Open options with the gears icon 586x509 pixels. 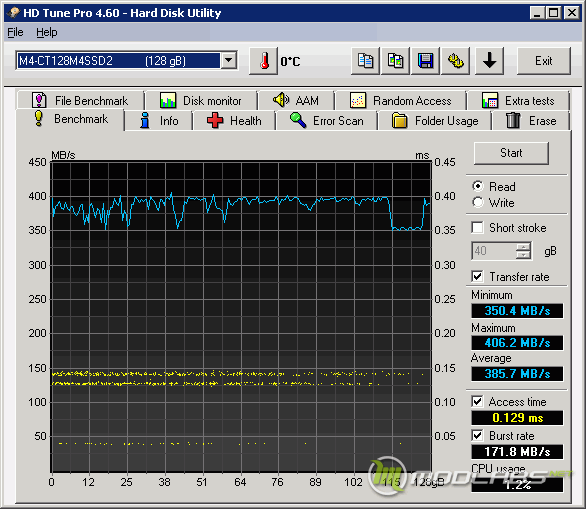tap(456, 61)
